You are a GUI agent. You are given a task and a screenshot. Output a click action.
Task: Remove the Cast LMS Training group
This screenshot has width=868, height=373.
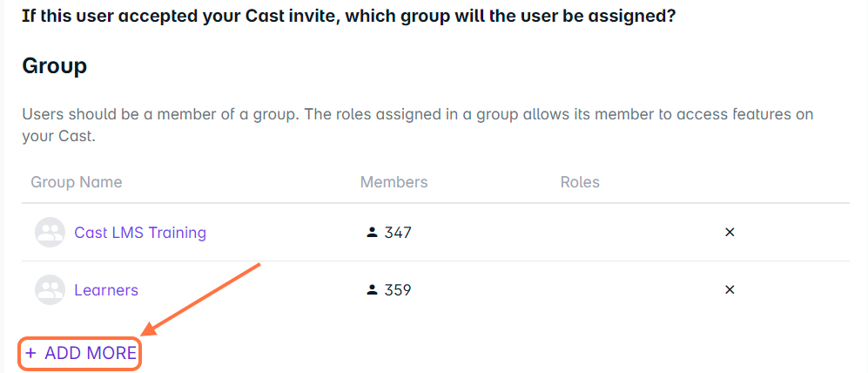(730, 233)
